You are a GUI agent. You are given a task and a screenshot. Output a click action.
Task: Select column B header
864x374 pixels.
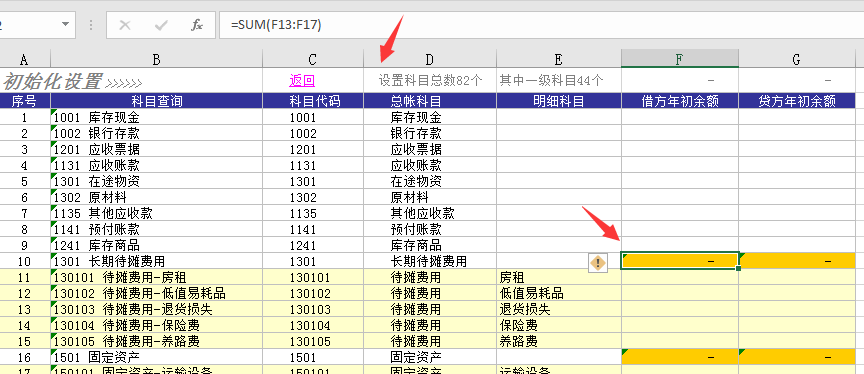(156, 59)
